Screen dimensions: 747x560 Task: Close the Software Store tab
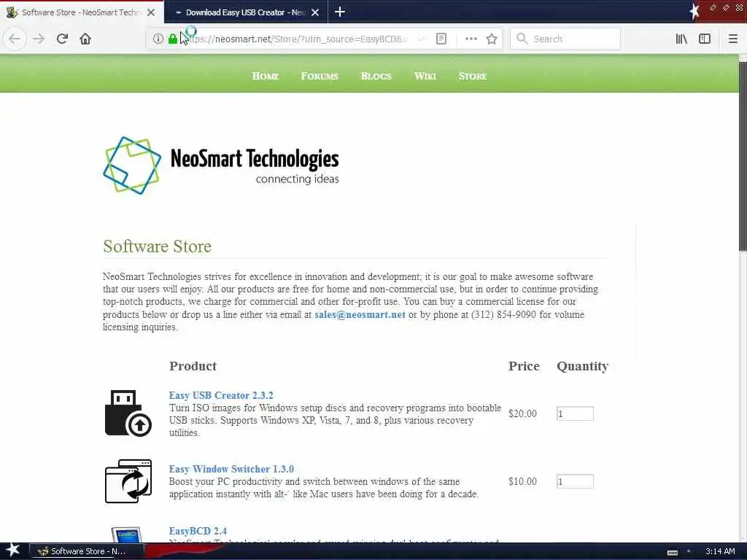tap(151, 12)
